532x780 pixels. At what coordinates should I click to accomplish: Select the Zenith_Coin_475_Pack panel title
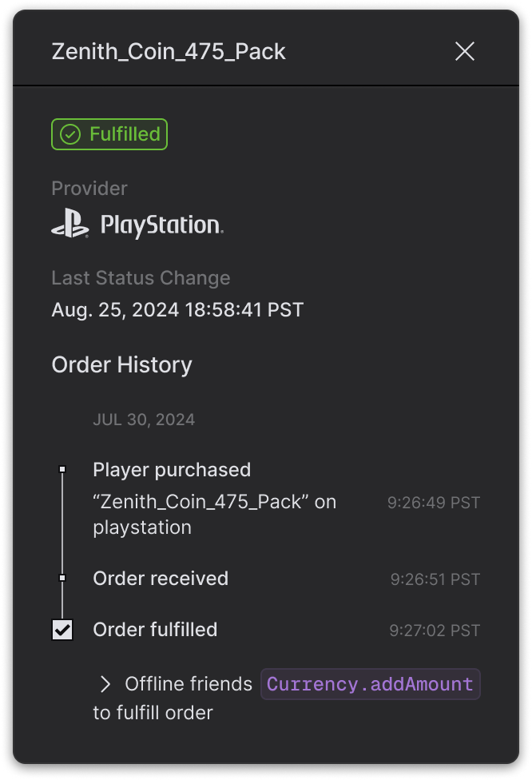(x=169, y=52)
